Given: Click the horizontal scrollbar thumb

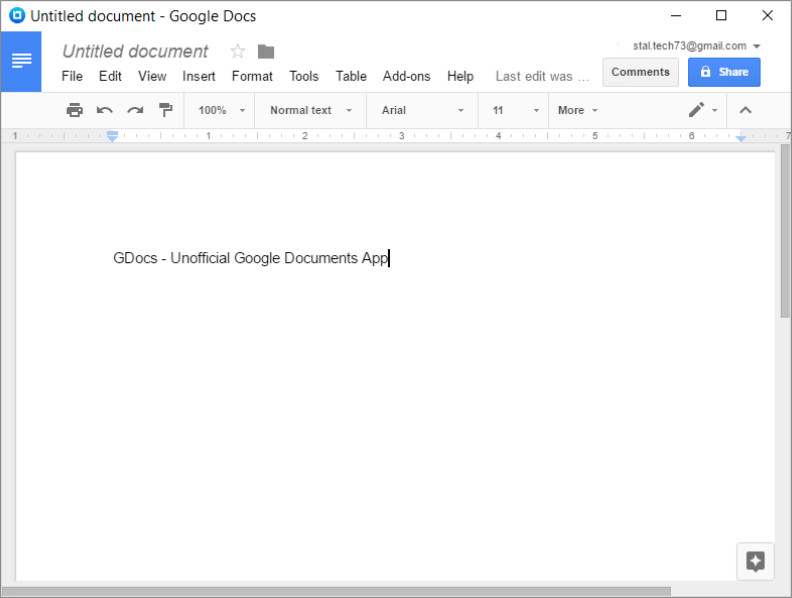Looking at the screenshot, I should (x=336, y=591).
